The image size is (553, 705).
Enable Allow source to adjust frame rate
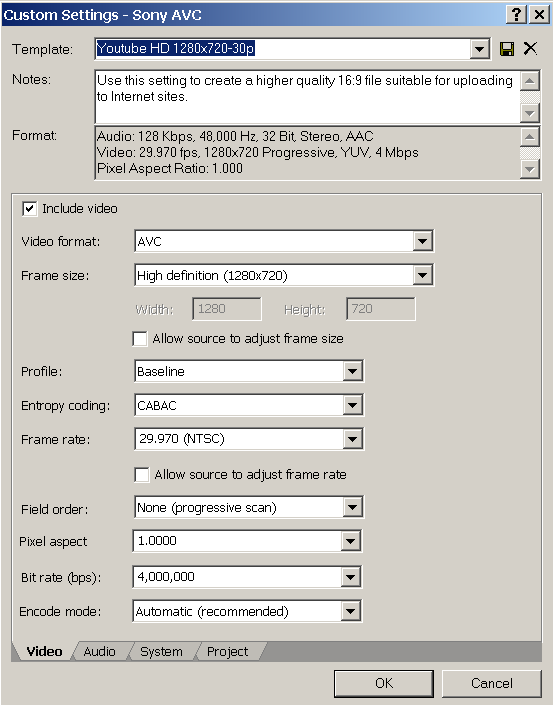point(142,475)
